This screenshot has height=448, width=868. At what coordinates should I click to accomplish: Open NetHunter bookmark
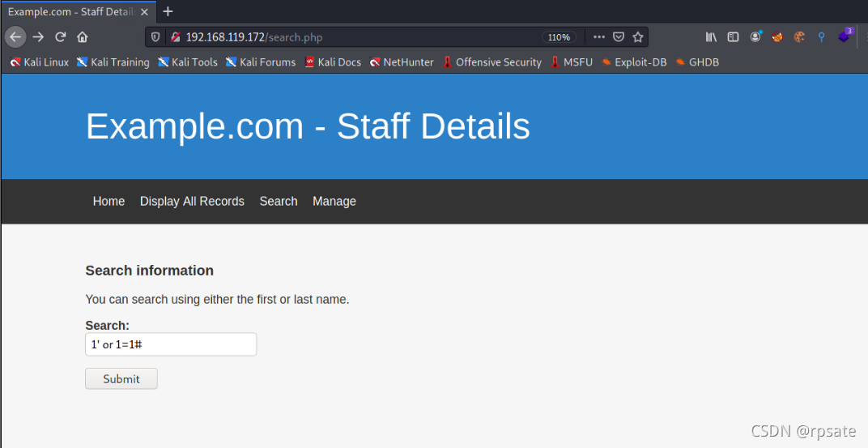tap(402, 62)
